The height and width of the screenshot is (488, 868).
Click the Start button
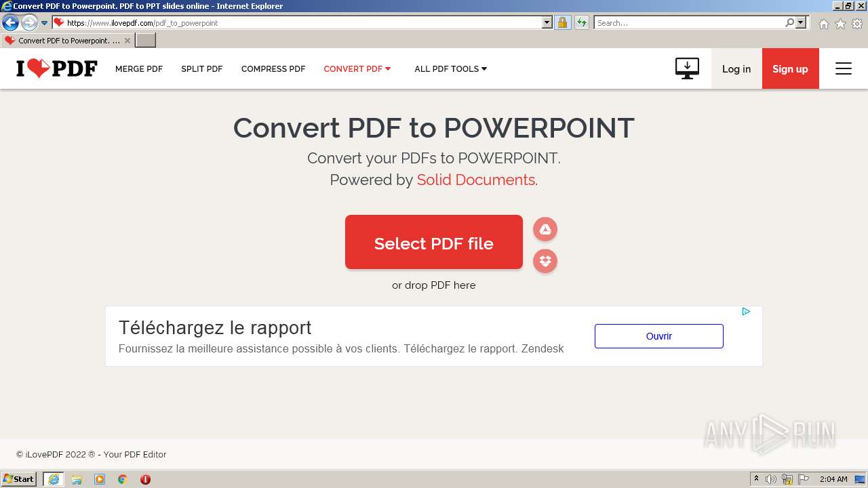click(19, 479)
